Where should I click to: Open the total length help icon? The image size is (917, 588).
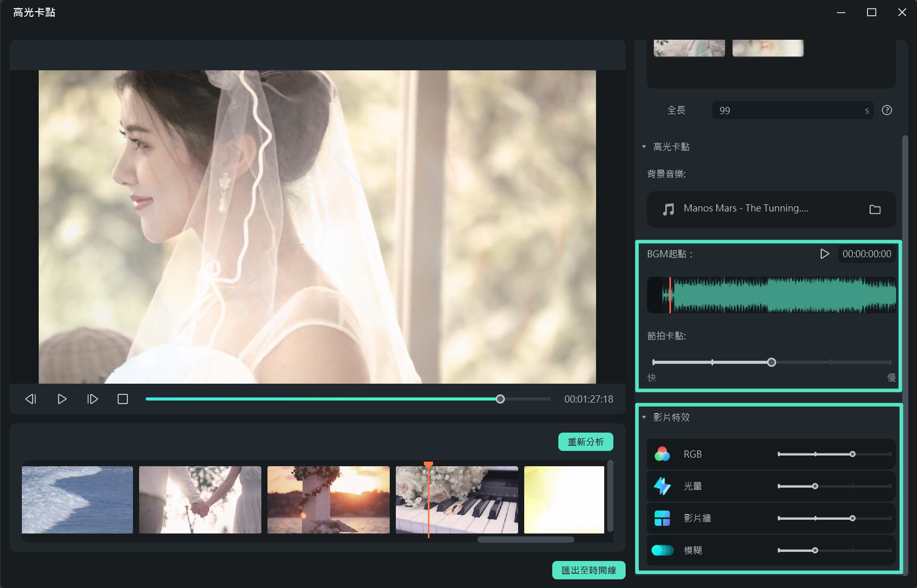(887, 110)
